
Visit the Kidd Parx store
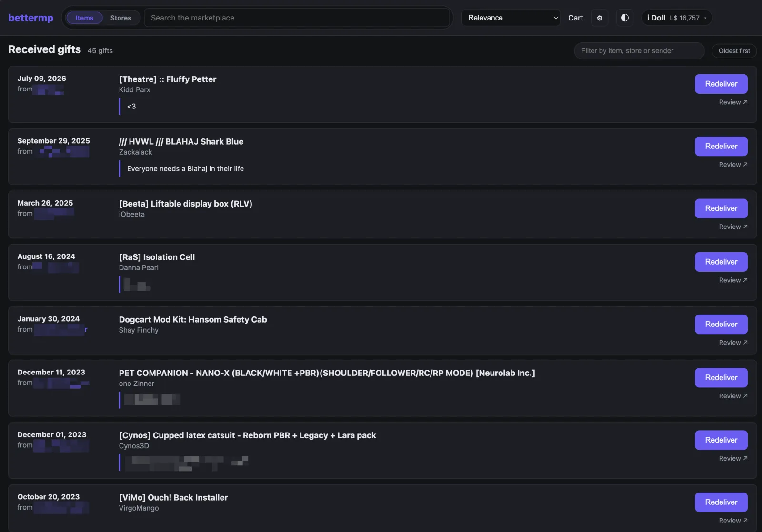coord(135,89)
